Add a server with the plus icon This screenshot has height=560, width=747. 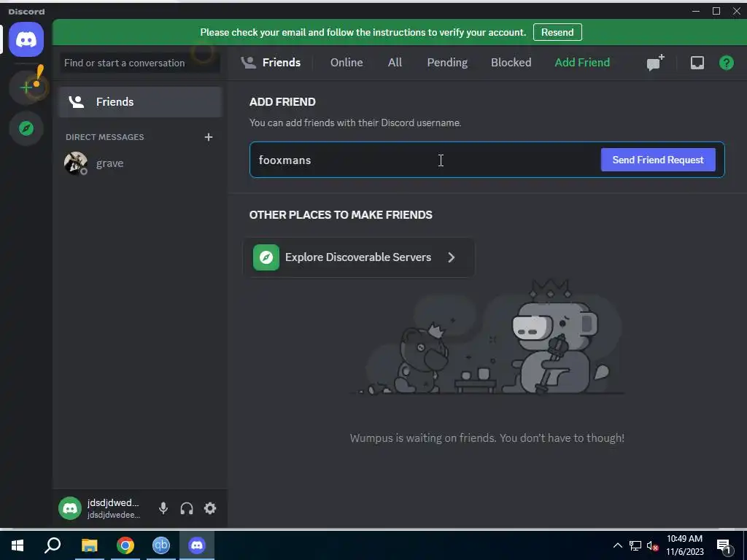point(26,87)
